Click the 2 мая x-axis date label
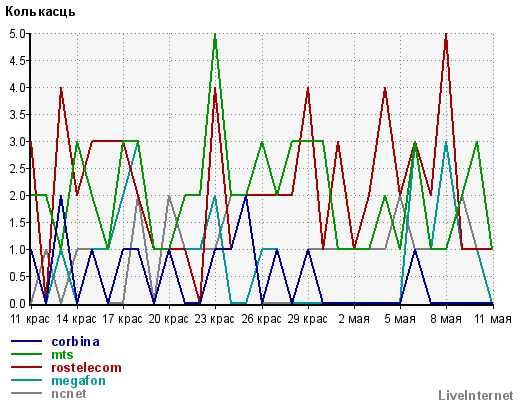Viewport: 520px width, 405px height. tap(354, 319)
